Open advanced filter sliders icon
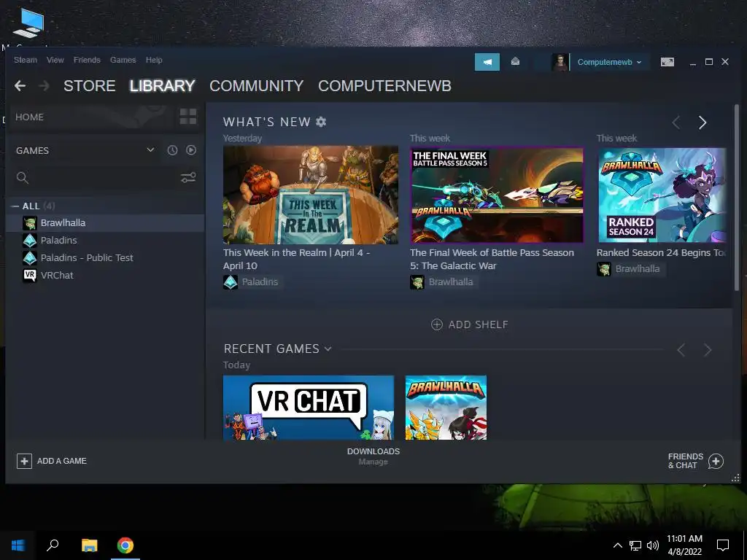This screenshot has width=747, height=560. 188,178
